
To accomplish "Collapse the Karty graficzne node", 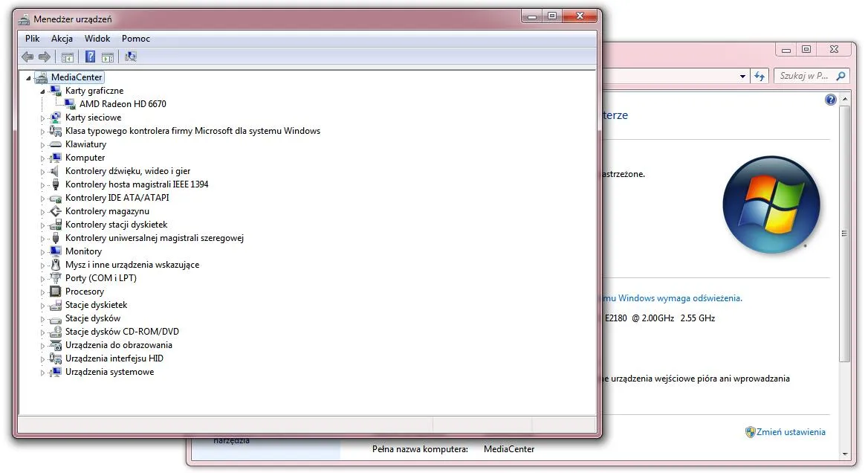I will click(x=42, y=91).
